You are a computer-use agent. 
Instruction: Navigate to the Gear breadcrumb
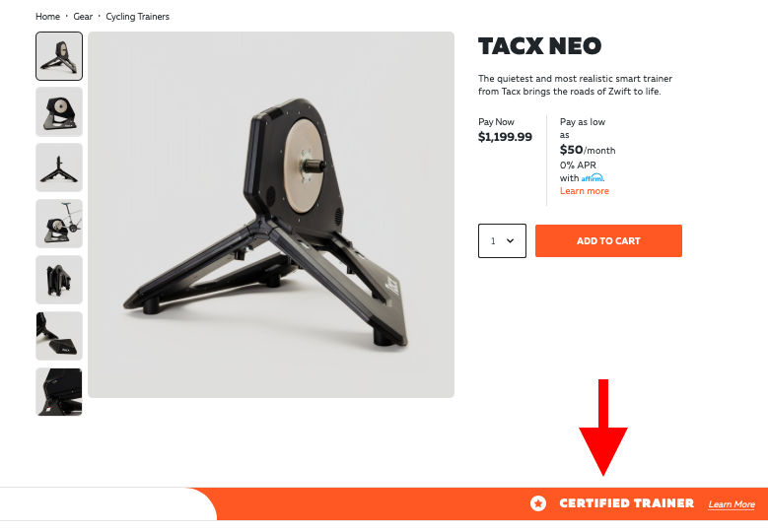(x=83, y=17)
